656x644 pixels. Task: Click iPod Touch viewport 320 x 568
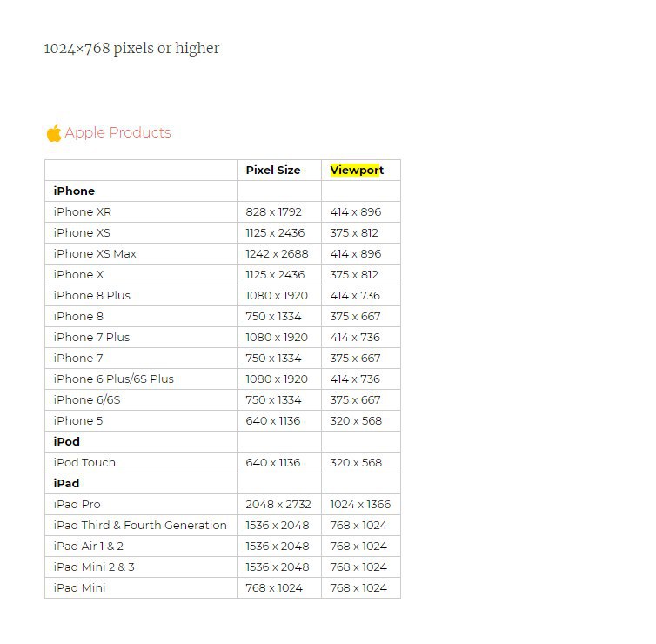pos(356,463)
